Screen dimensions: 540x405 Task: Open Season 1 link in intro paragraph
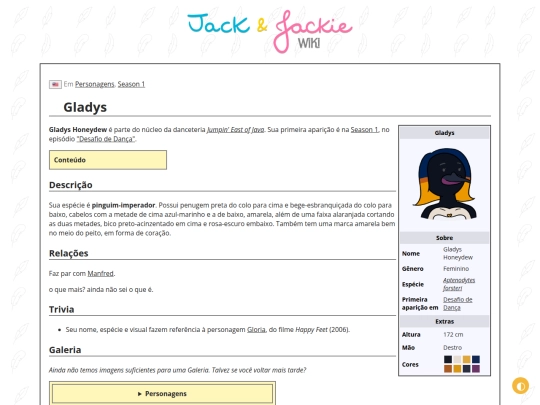364,130
